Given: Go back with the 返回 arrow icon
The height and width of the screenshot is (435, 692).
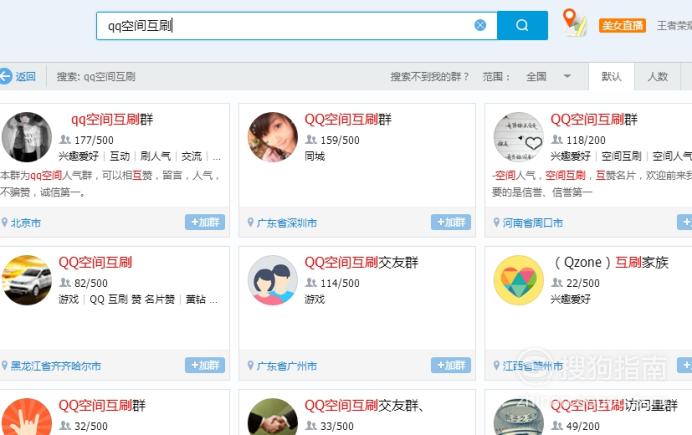Looking at the screenshot, I should point(5,76).
